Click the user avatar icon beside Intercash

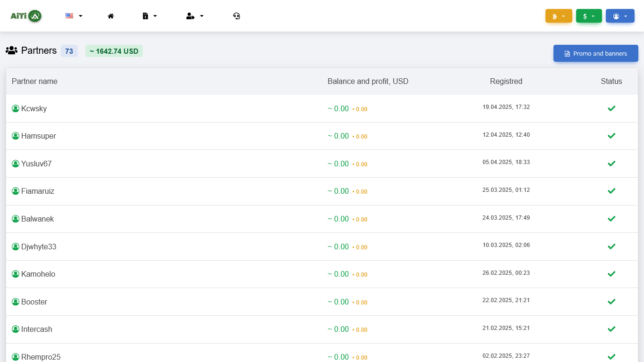point(16,329)
